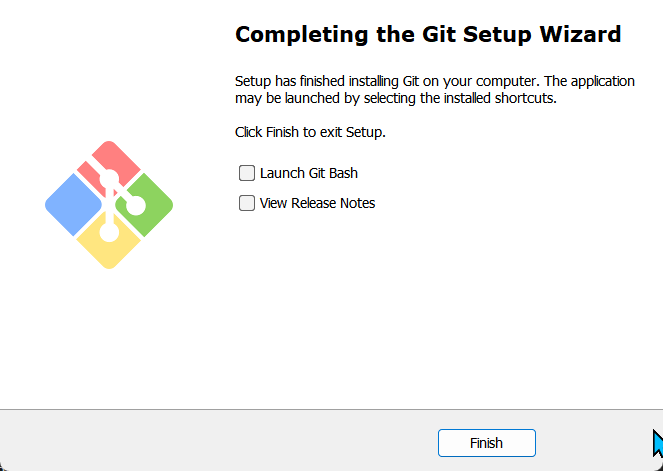This screenshot has width=663, height=471.
Task: Select the 'View Release Notes' label text
Action: coord(318,203)
